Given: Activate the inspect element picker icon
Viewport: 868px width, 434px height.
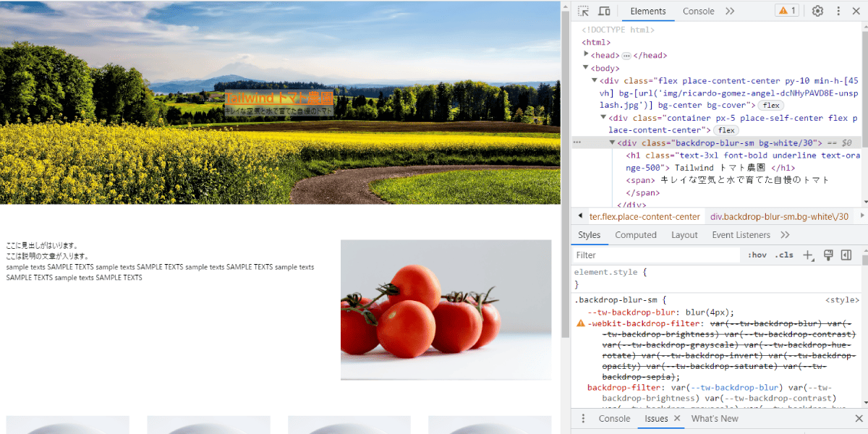Looking at the screenshot, I should pyautogui.click(x=584, y=11).
